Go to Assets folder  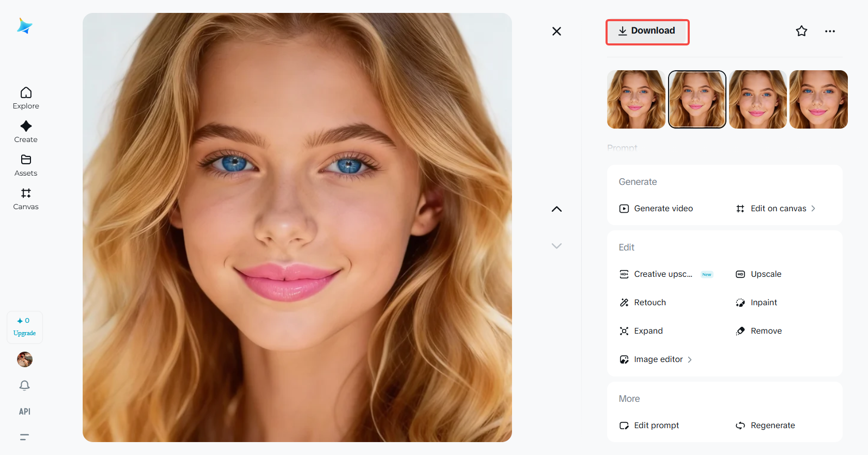point(26,165)
